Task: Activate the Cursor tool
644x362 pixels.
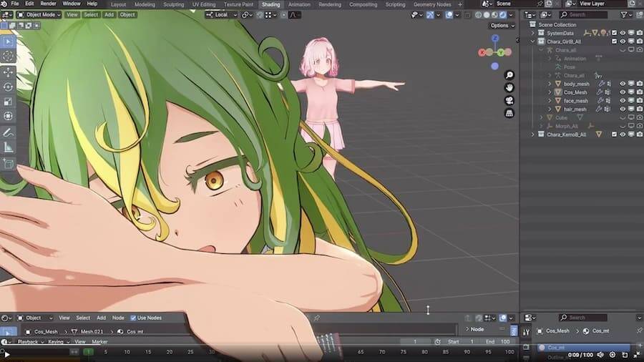Action: (9, 56)
